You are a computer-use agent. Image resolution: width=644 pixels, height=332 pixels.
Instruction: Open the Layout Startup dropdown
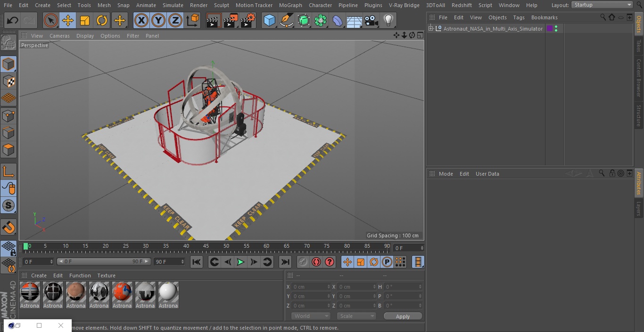coord(602,5)
